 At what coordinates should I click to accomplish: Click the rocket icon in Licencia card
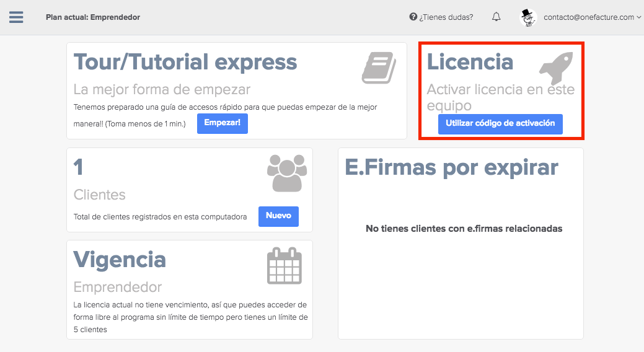556,68
